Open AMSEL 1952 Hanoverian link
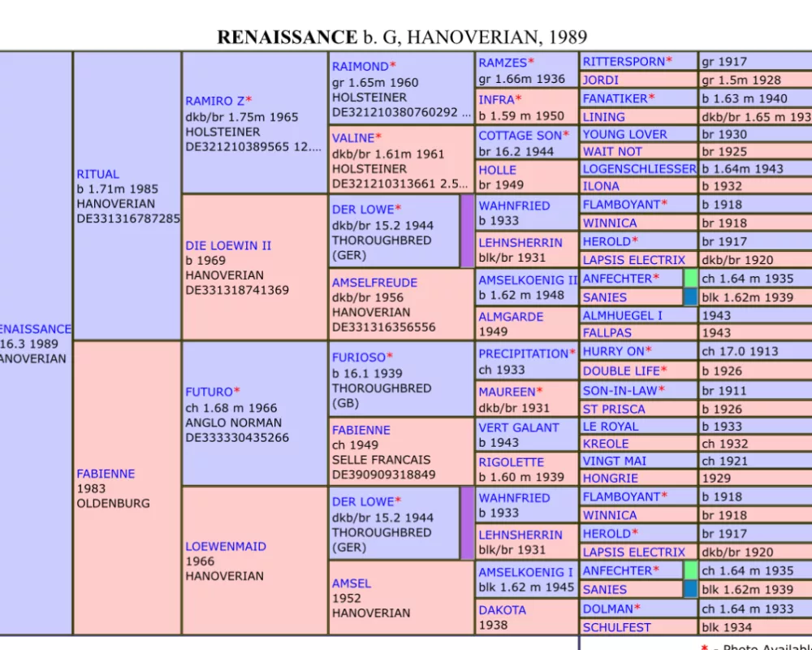The width and height of the screenshot is (812, 650). [x=351, y=583]
